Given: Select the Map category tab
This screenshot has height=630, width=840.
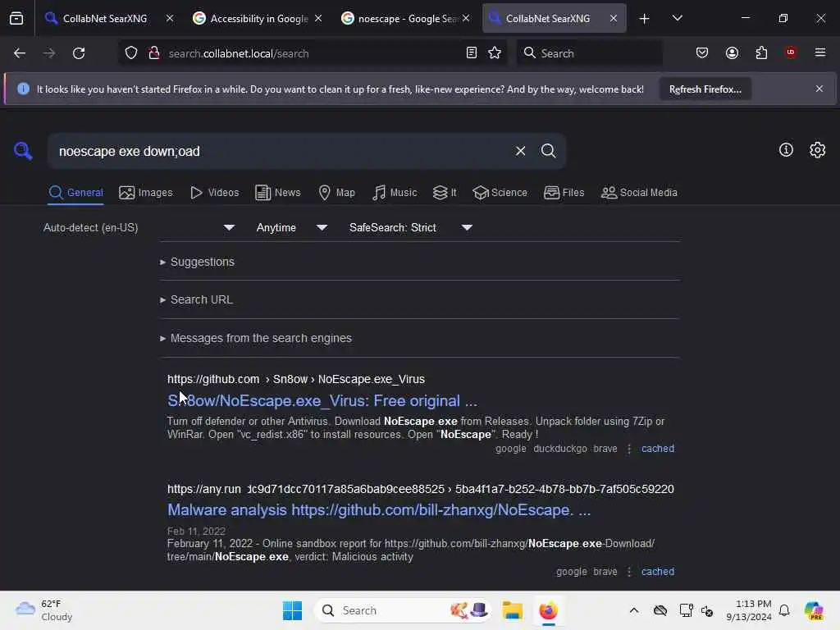Looking at the screenshot, I should [x=337, y=192].
